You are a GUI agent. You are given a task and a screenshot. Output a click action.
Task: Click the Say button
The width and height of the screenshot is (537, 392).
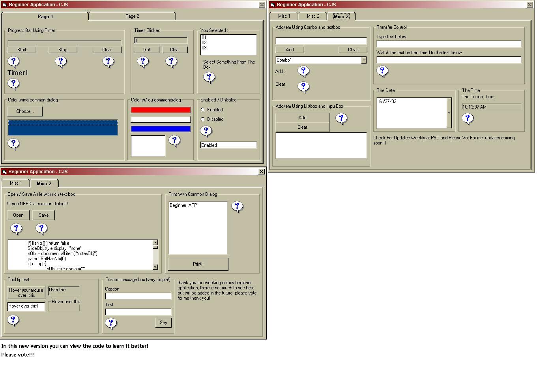(x=163, y=323)
